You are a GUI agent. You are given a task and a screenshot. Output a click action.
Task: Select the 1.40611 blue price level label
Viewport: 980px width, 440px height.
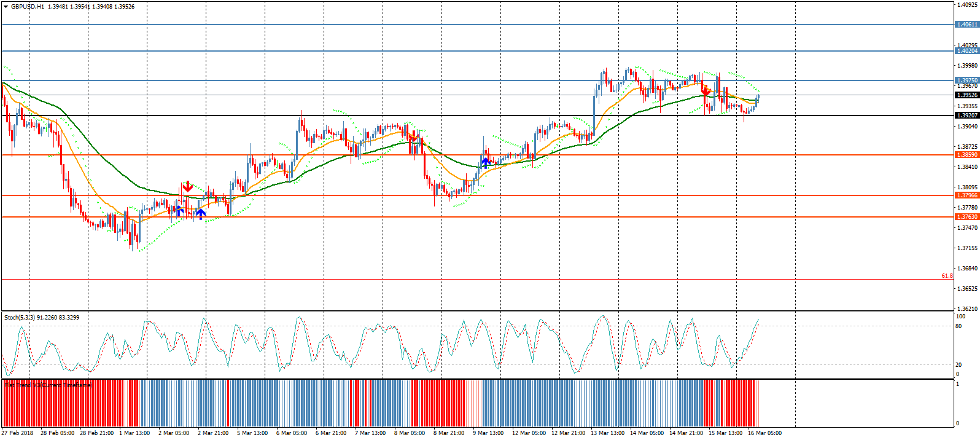coord(966,25)
